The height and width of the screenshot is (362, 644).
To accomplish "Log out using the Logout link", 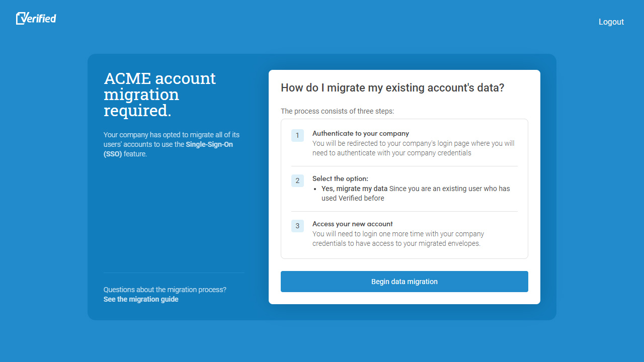I will coord(611,22).
